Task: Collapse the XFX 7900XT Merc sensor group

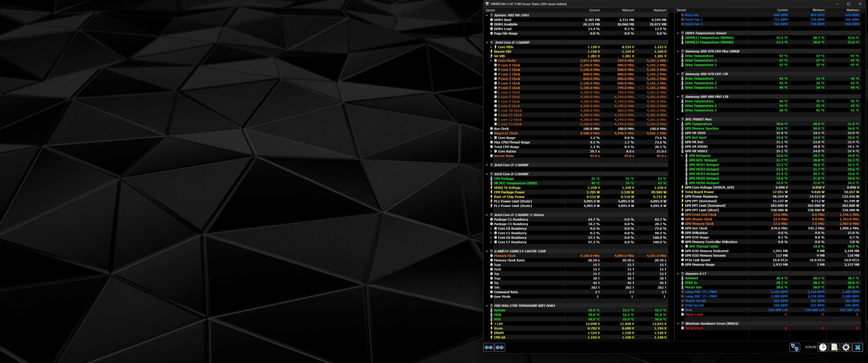Action: coord(678,119)
